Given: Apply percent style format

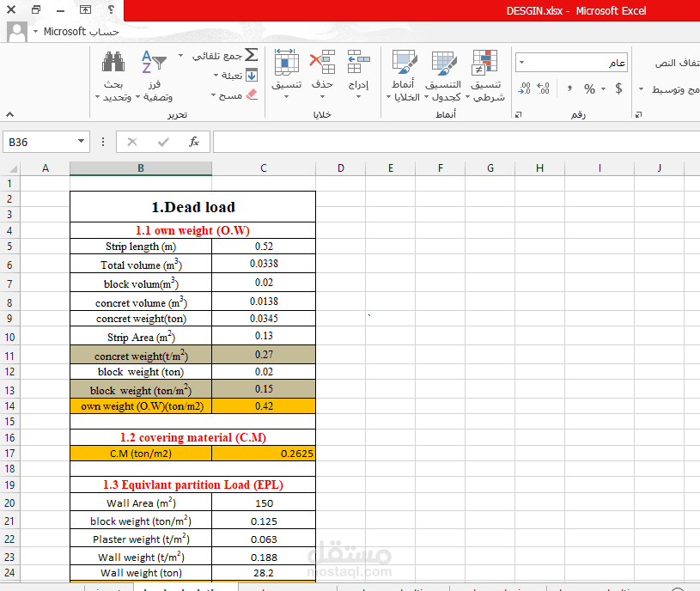Looking at the screenshot, I should pos(590,88).
